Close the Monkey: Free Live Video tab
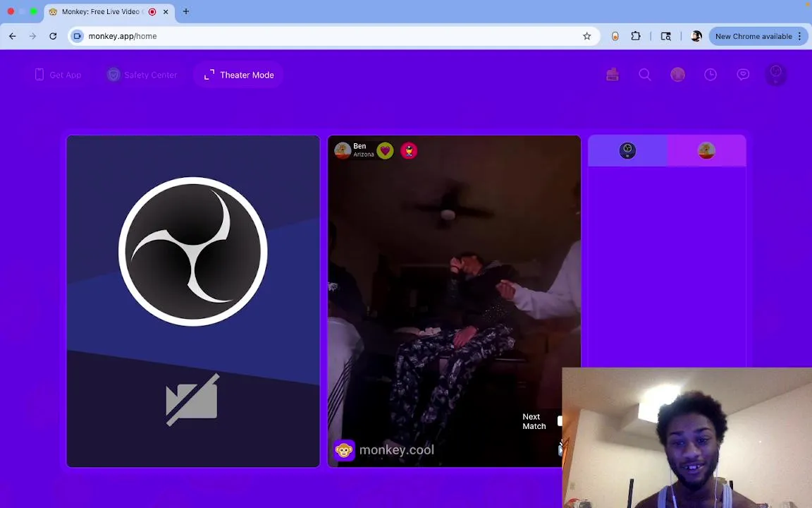 (166, 11)
